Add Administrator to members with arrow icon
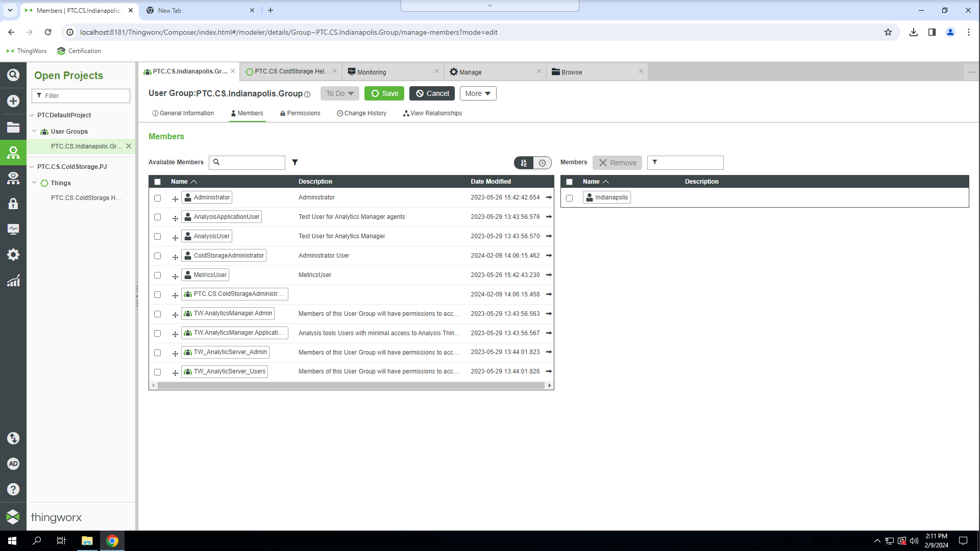This screenshot has width=980, height=551. [549, 197]
